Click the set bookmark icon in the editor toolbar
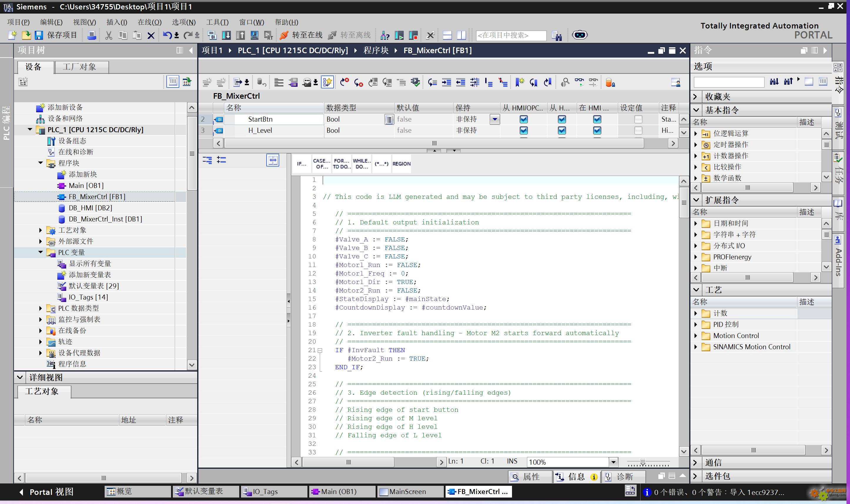The width and height of the screenshot is (850, 504). pyautogui.click(x=520, y=82)
